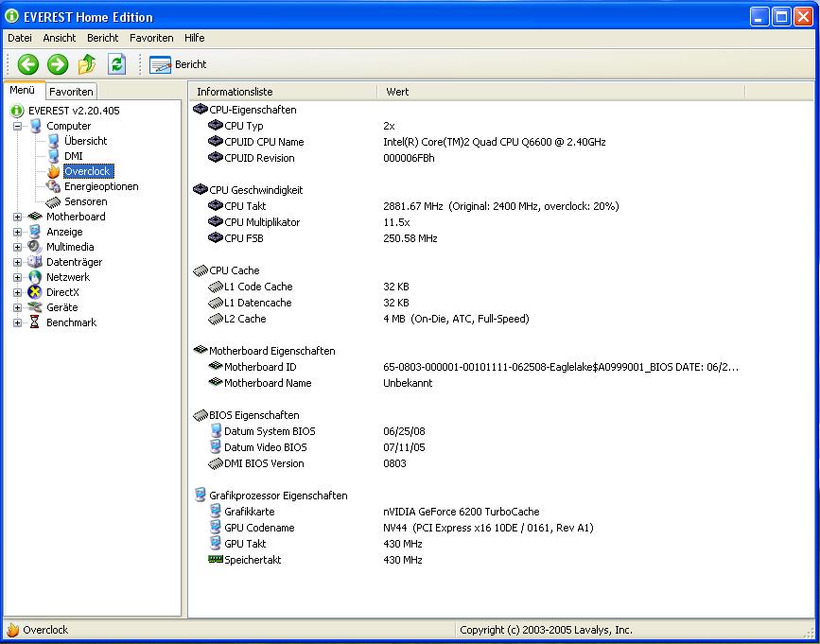Click the Motherboard icon in the tree
820x644 pixels.
tap(35, 217)
